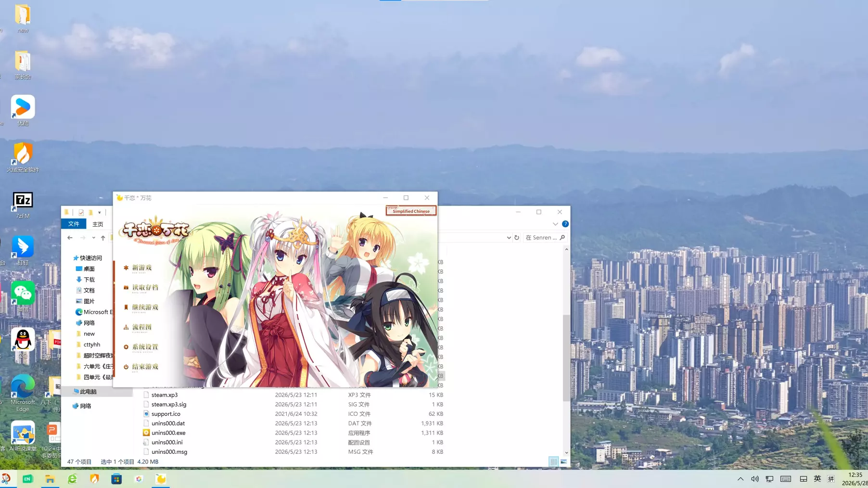Click the scroll down arrow in Explorer
The image size is (868, 488).
566,453
